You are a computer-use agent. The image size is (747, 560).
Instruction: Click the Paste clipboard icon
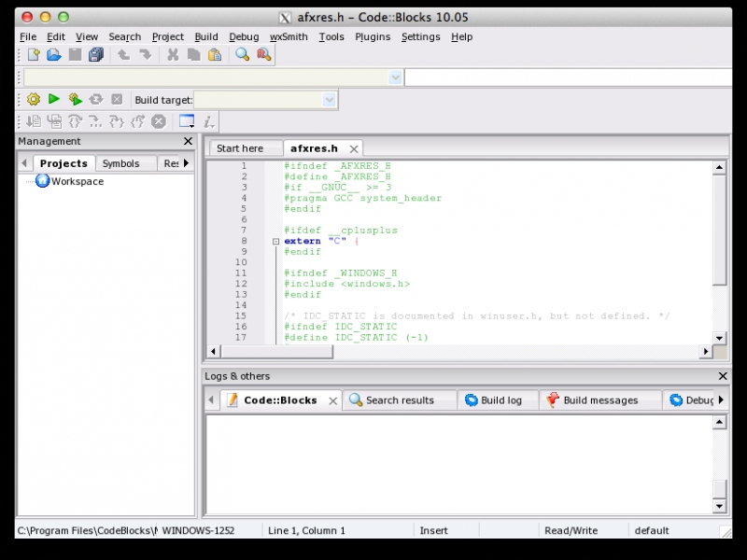215,55
